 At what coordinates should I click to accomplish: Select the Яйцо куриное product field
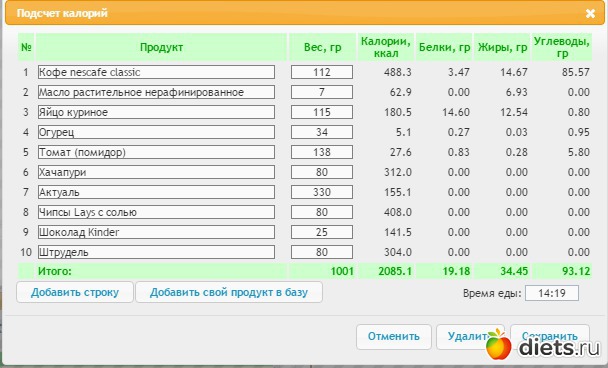coord(156,112)
